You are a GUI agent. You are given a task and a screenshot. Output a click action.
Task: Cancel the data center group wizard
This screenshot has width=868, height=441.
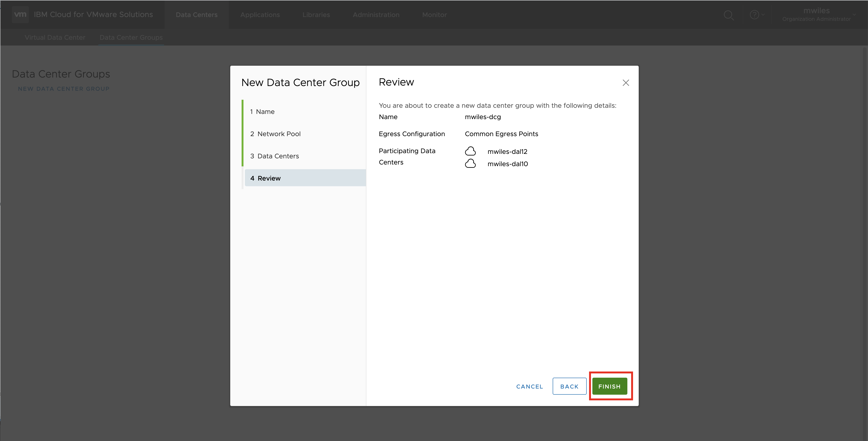click(x=529, y=386)
